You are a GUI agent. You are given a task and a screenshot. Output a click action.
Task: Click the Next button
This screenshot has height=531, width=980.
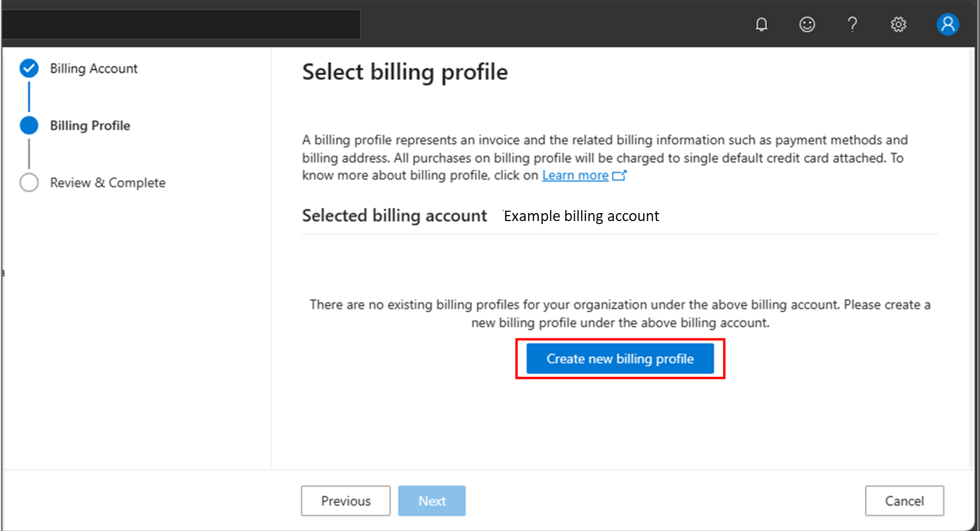(432, 501)
